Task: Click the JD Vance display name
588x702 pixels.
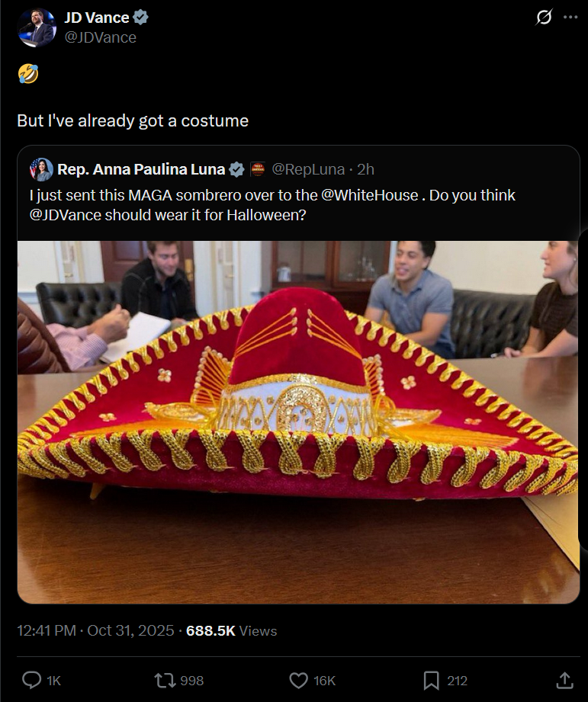Action: pyautogui.click(x=97, y=18)
